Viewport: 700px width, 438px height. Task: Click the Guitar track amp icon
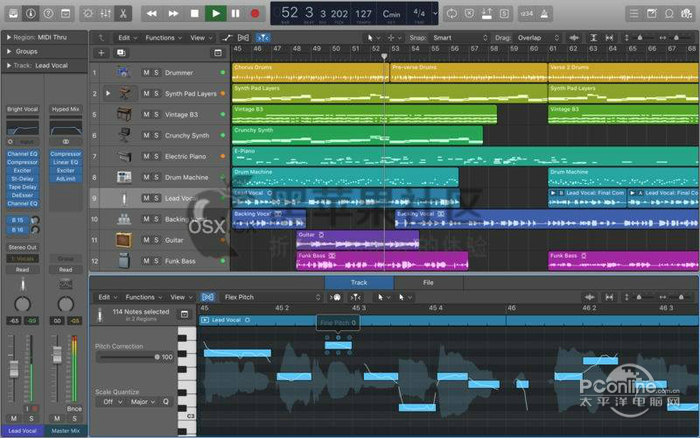pyautogui.click(x=123, y=240)
